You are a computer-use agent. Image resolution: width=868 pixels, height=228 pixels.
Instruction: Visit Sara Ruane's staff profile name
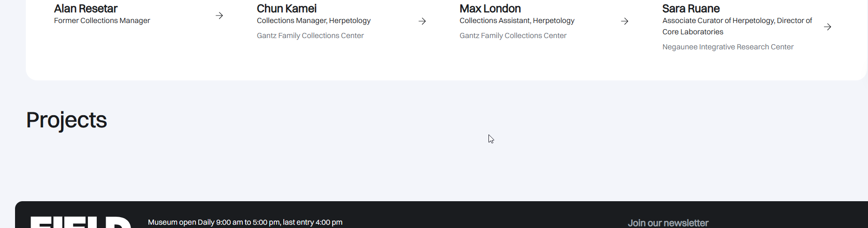[691, 8]
